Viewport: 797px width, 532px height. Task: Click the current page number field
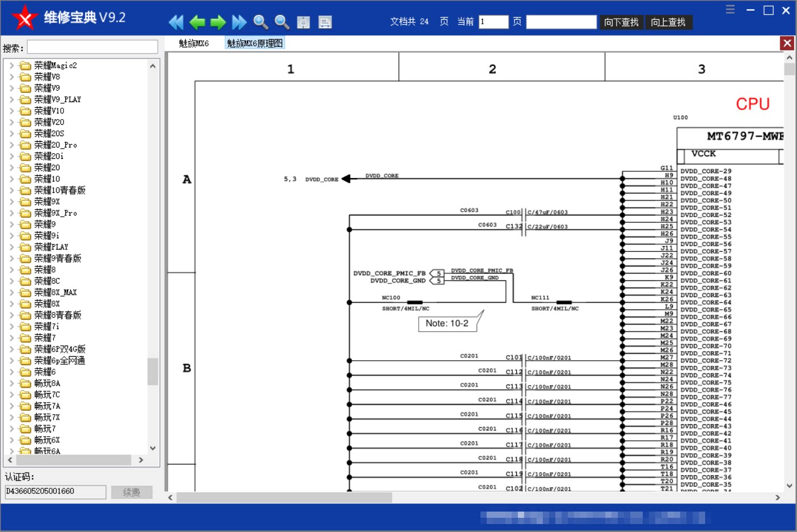tap(494, 22)
